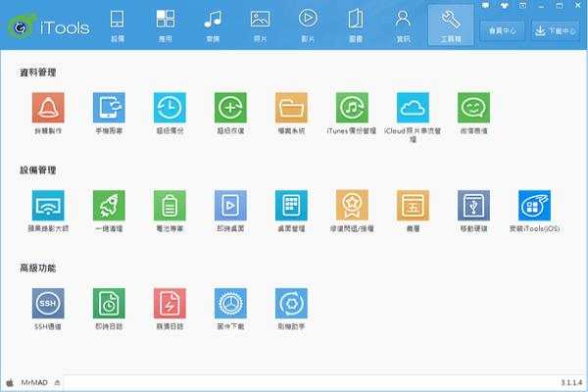Open the super backup clock icon
Viewport: 588px width, 392px height.
click(170, 108)
